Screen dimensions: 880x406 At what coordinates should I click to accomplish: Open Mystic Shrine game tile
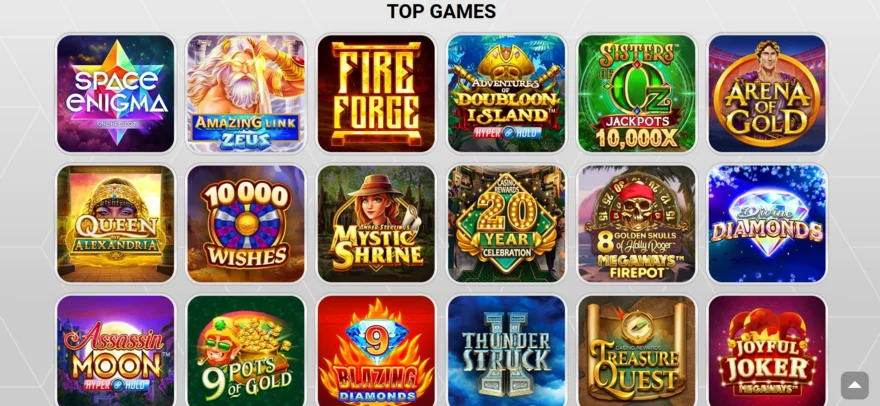(376, 223)
